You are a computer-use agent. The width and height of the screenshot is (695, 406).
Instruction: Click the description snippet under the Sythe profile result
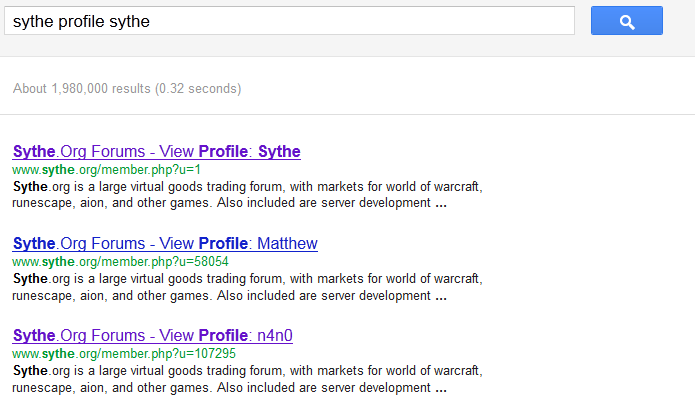coord(247,195)
